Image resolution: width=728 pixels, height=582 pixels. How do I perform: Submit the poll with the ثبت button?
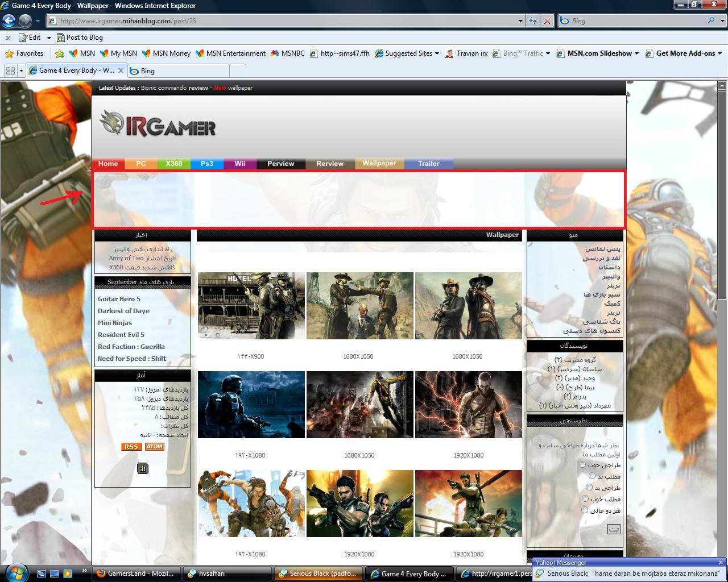(614, 529)
